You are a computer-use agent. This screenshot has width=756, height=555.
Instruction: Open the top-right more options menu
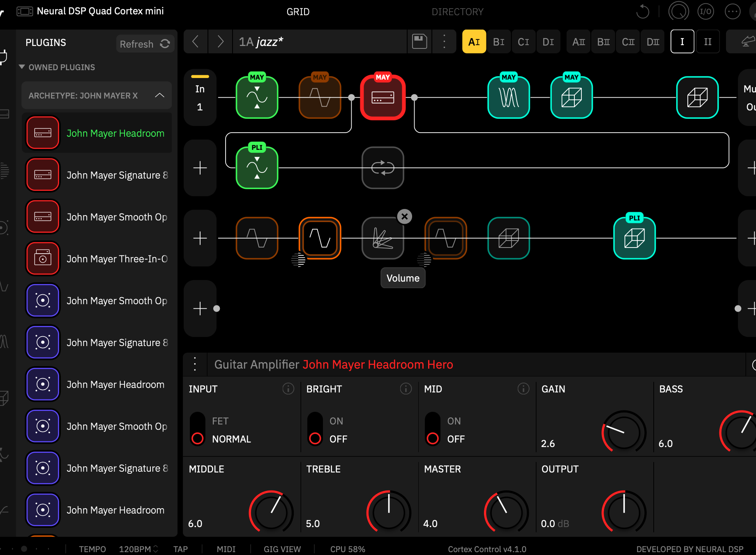[733, 11]
